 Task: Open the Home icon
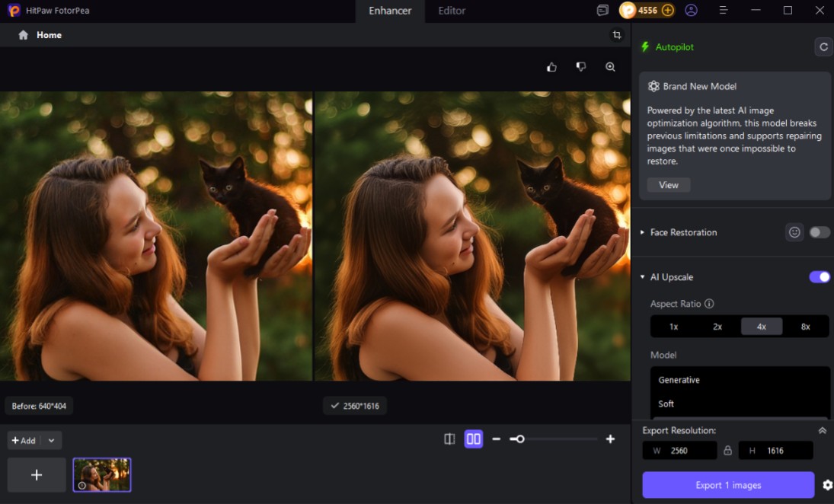(x=23, y=35)
